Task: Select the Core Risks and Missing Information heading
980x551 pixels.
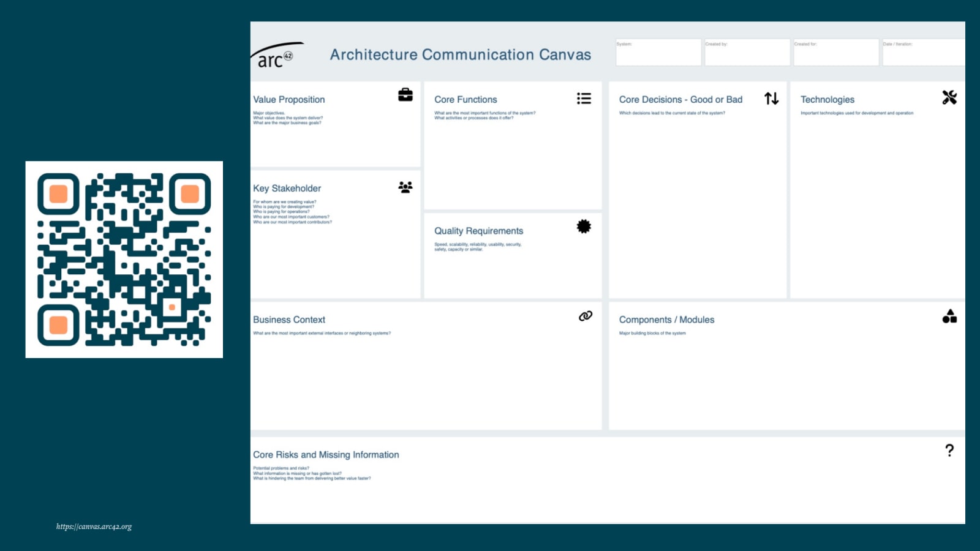Action: point(326,454)
